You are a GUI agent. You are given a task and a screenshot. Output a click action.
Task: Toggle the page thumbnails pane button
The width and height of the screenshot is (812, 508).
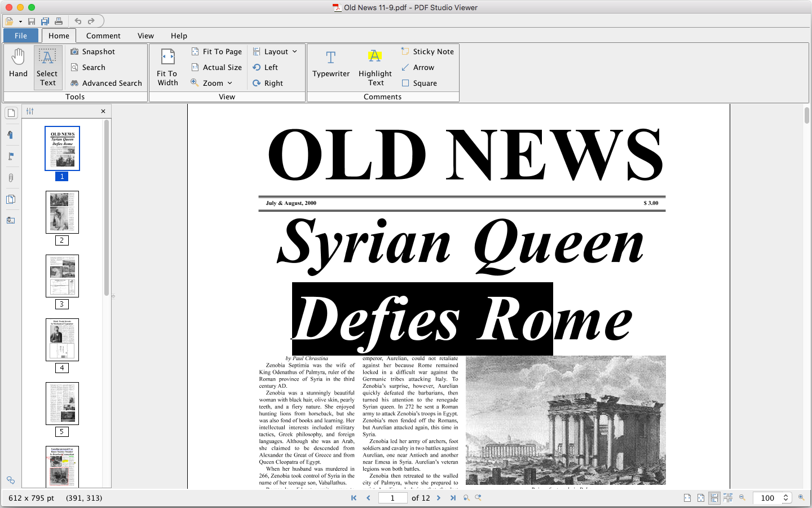(x=11, y=113)
